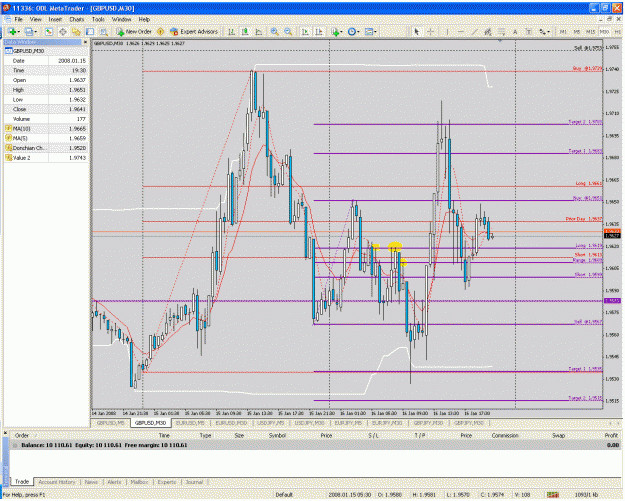This screenshot has width=625, height=501.
Task: Switch to M1 timeframe
Action: pyautogui.click(x=563, y=31)
